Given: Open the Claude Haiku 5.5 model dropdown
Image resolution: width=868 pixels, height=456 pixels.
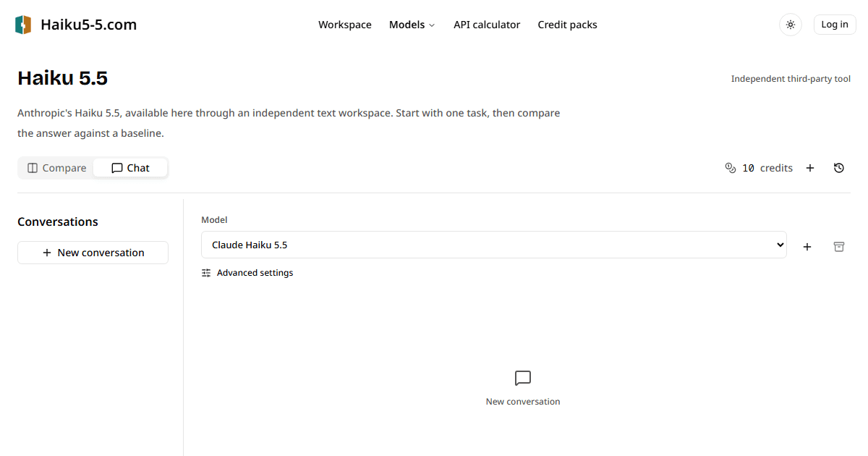Looking at the screenshot, I should click(x=494, y=245).
